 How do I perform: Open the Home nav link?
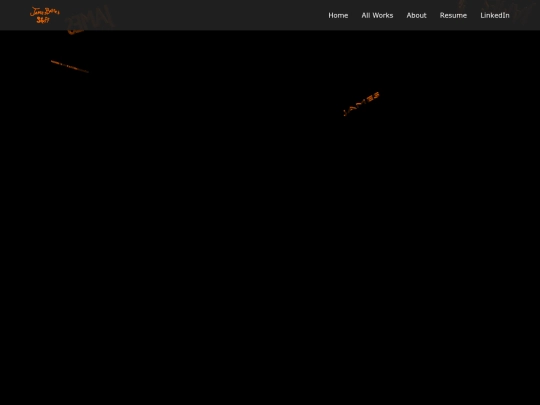[x=338, y=15]
